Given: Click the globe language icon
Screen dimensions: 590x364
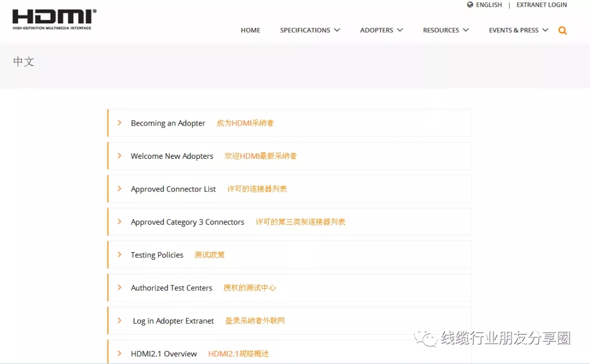Looking at the screenshot, I should (x=470, y=4).
